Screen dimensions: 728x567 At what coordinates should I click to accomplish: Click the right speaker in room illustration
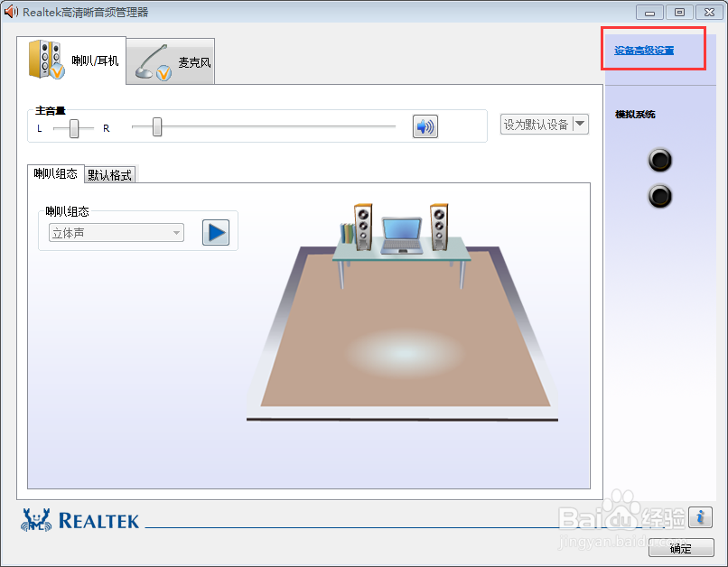tap(439, 227)
